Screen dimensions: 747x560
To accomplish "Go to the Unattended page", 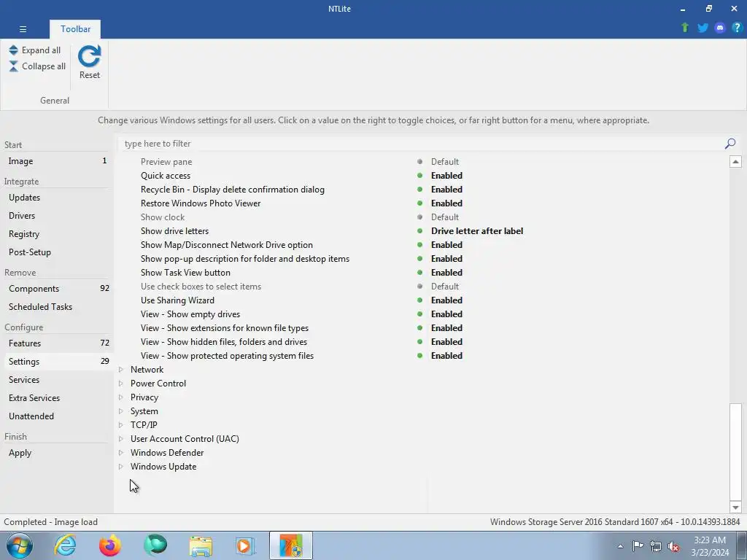I will 57,416.
